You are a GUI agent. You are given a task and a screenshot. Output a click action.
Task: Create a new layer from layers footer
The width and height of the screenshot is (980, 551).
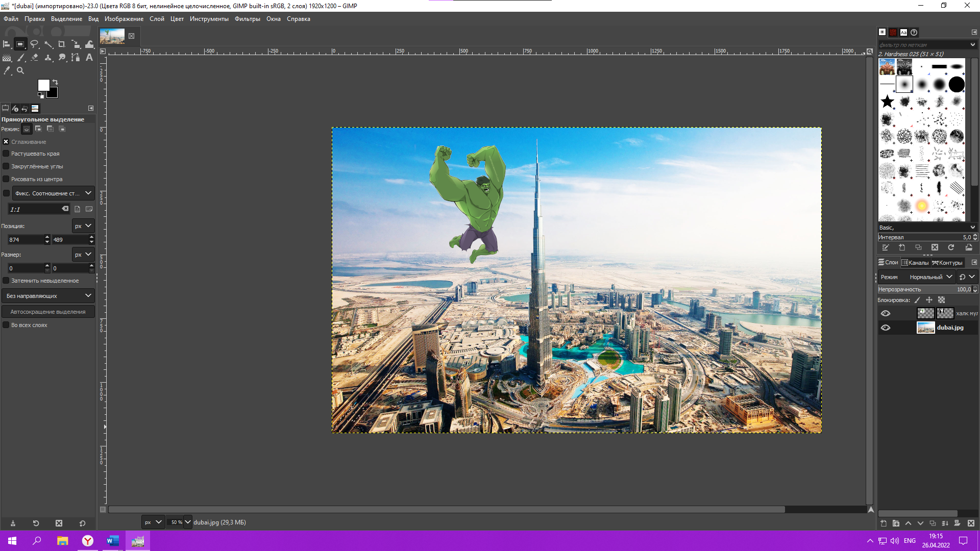(884, 523)
